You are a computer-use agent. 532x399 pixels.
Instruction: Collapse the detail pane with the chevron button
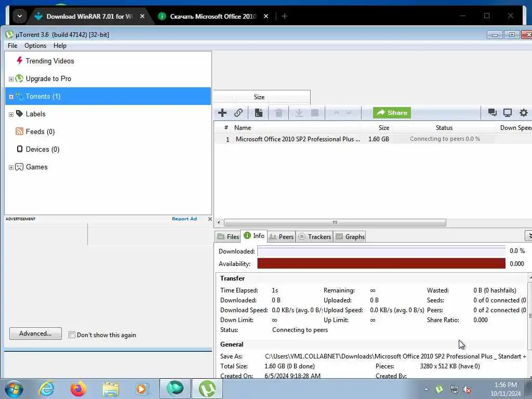528,235
